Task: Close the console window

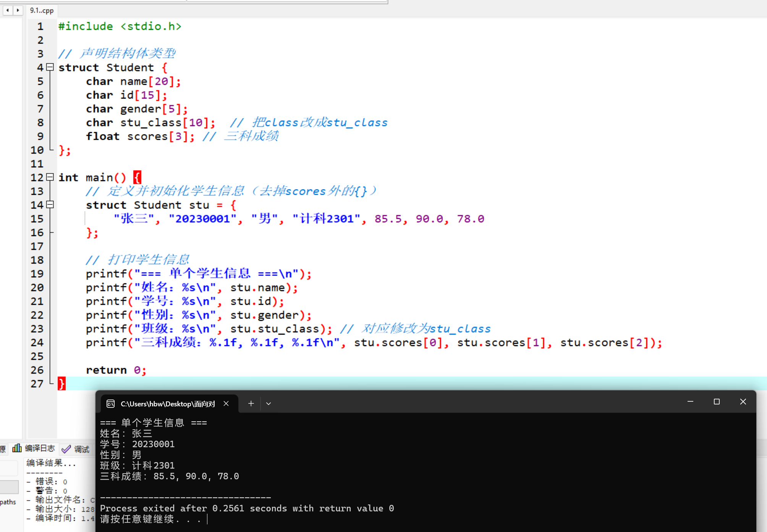Action: click(x=743, y=401)
